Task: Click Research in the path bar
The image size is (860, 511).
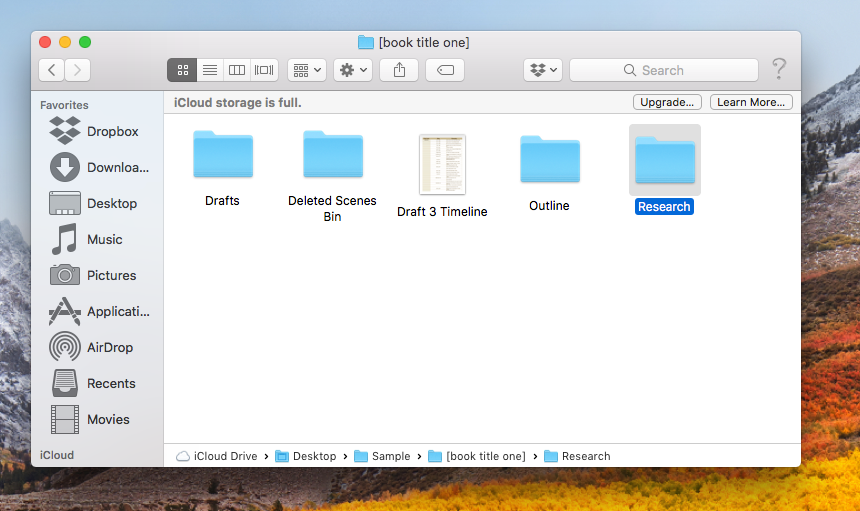Action: (578, 456)
